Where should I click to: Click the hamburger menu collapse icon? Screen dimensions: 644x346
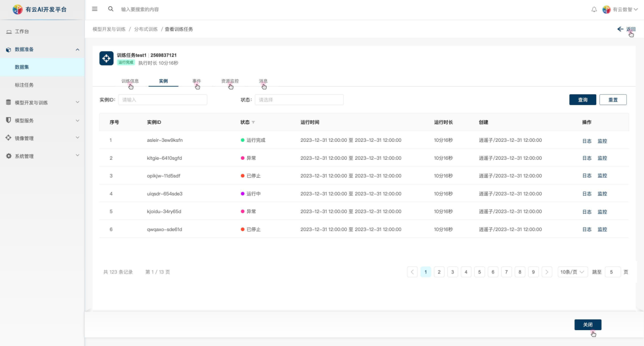pyautogui.click(x=95, y=9)
